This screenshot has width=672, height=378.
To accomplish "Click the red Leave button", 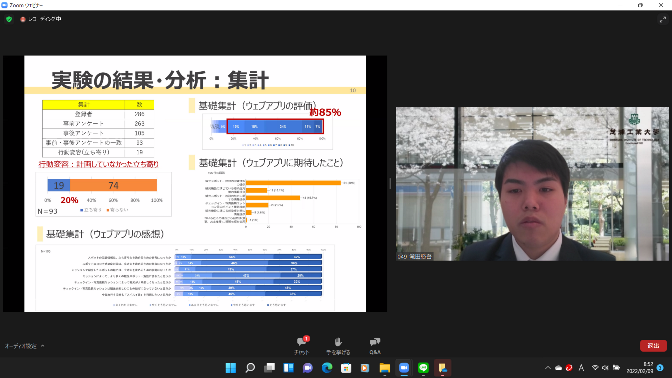I will pos(653,345).
